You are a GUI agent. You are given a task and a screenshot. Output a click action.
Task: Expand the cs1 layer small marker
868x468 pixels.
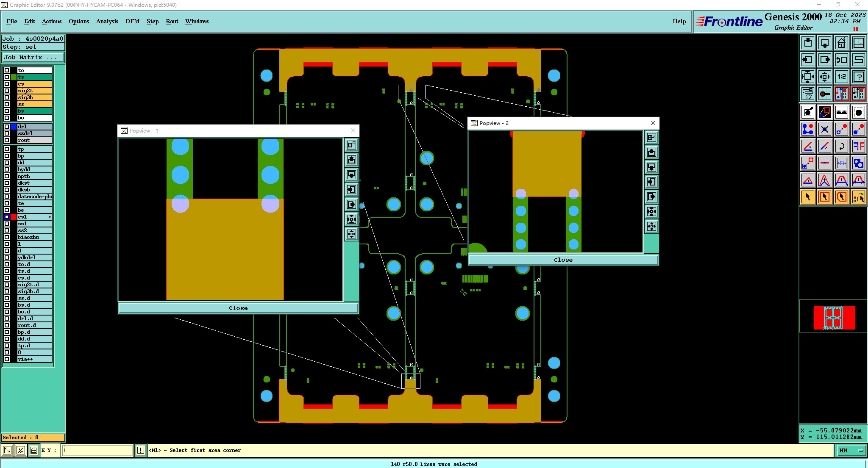click(50, 217)
